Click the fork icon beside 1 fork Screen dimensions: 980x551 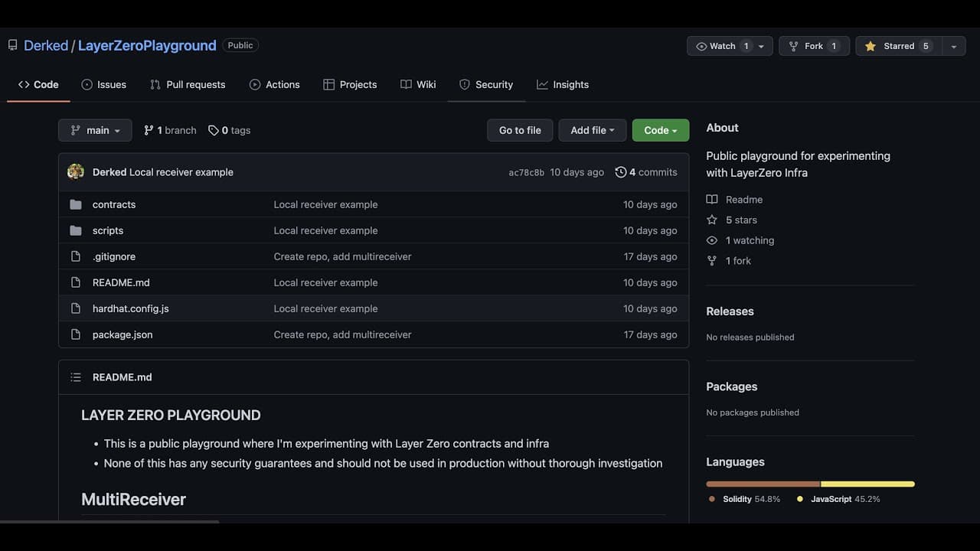pos(712,261)
